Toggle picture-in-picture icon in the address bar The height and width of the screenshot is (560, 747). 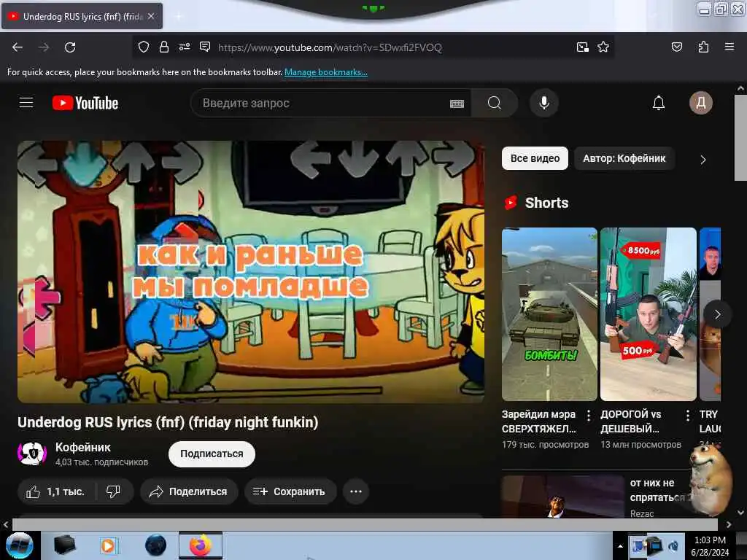pos(582,47)
